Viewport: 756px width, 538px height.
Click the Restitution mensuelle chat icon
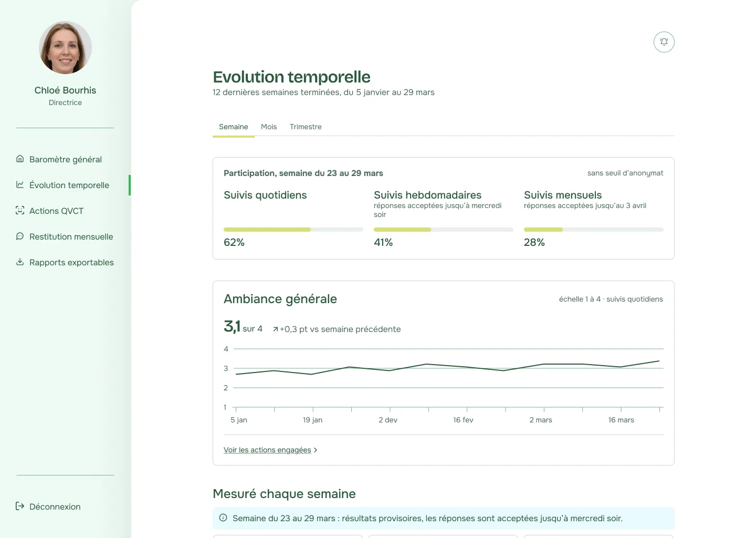(20, 236)
